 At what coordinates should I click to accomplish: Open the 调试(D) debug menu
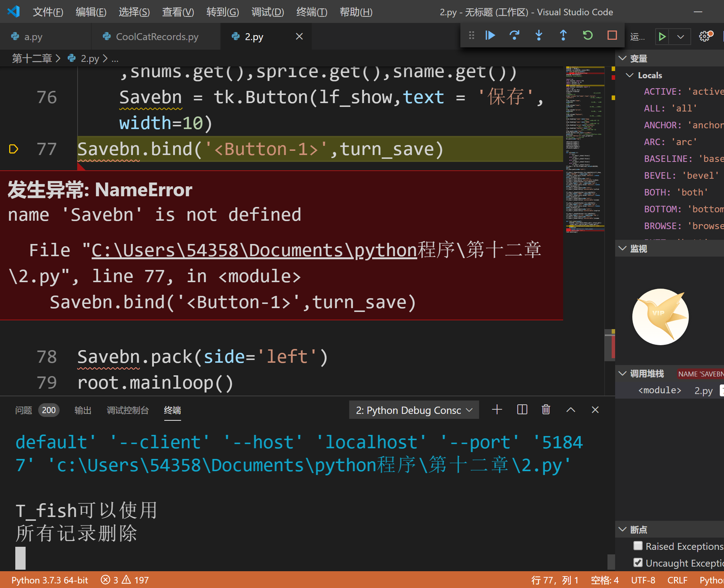click(x=267, y=12)
